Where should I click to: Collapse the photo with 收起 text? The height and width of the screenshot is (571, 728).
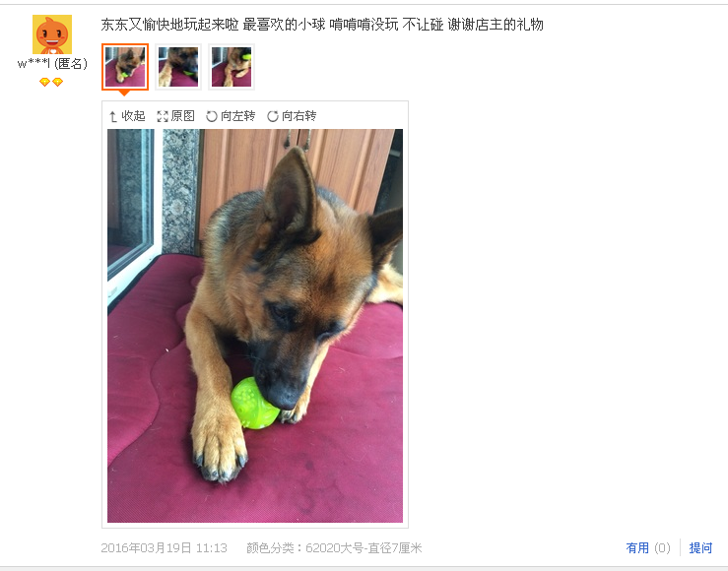[133, 116]
